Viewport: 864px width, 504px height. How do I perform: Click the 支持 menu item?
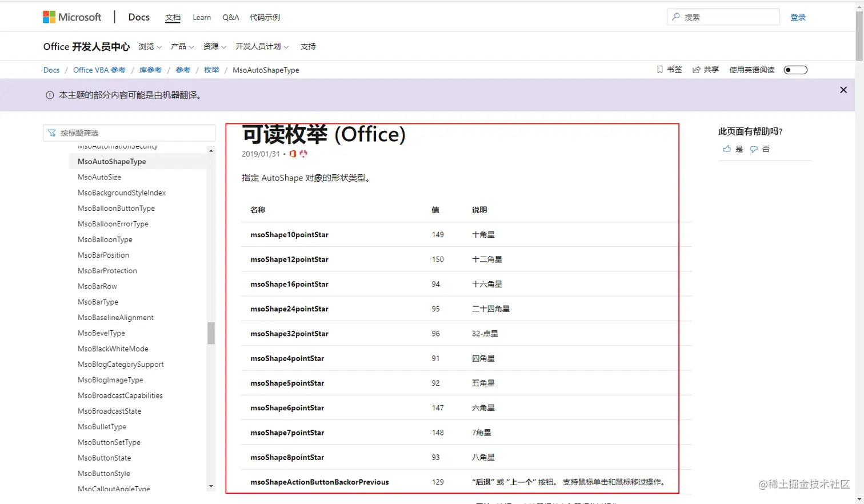[x=308, y=46]
